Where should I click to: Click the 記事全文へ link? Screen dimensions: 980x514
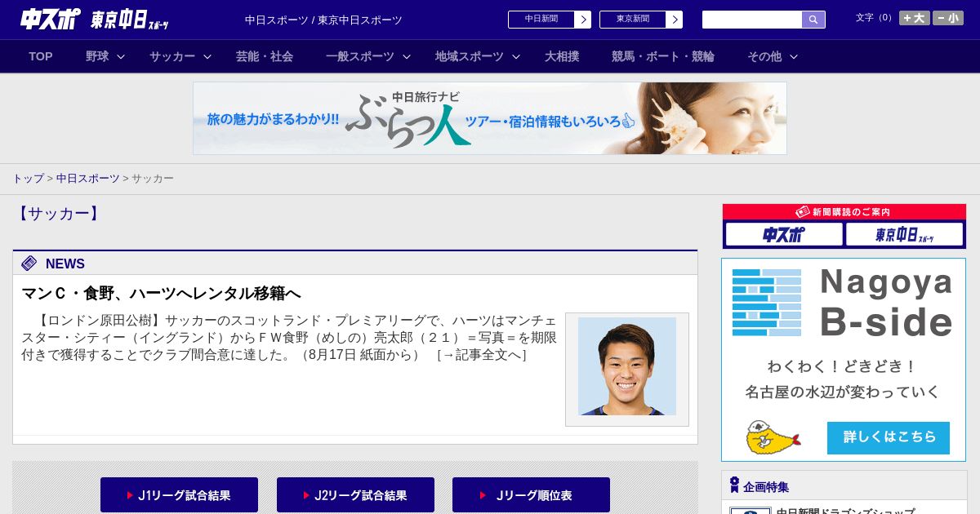(x=482, y=355)
